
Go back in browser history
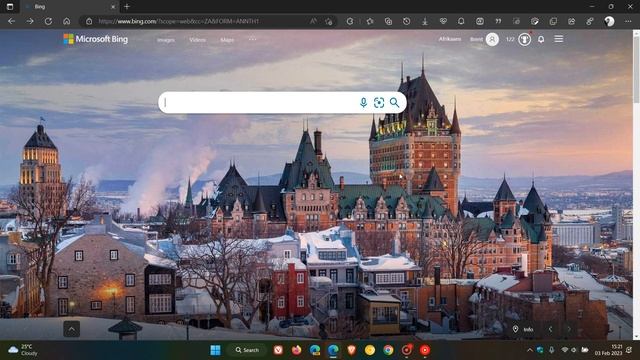pyautogui.click(x=11, y=21)
